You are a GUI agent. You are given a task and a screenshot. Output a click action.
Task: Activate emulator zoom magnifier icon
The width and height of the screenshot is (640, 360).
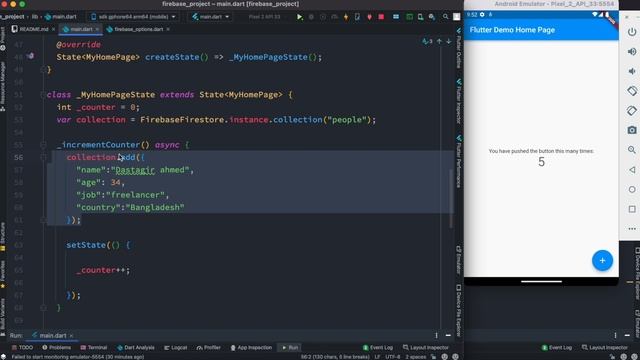pyautogui.click(x=632, y=150)
